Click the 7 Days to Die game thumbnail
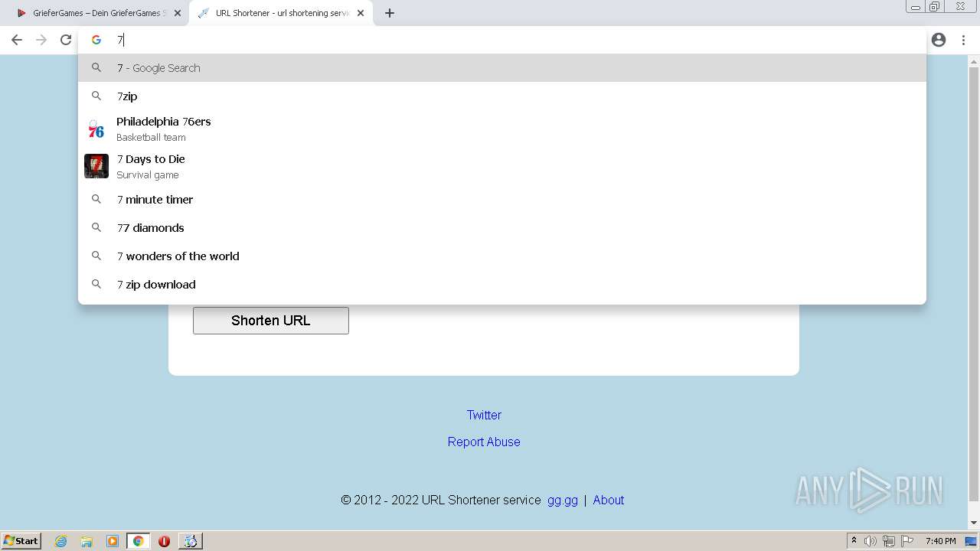The image size is (980, 551). (x=96, y=166)
